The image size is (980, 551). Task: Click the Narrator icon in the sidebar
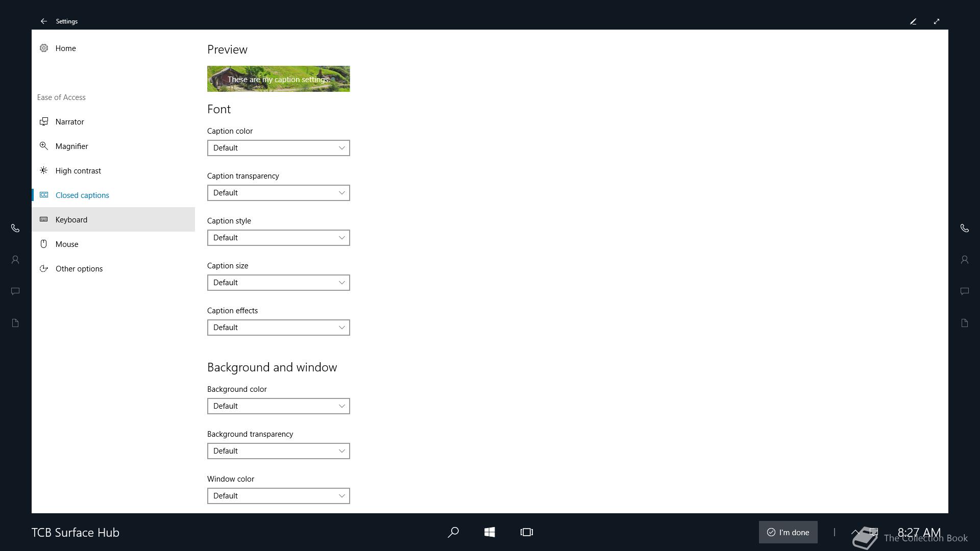(44, 121)
